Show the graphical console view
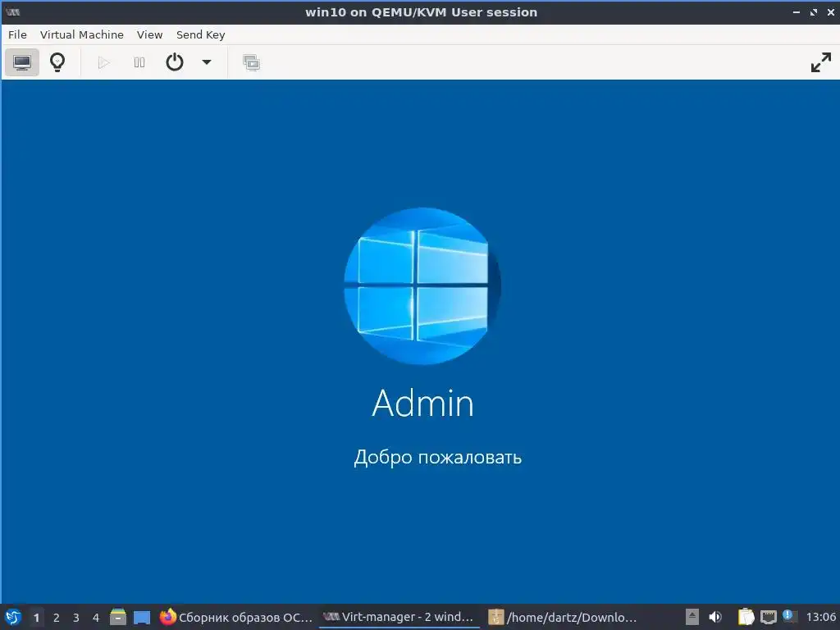840x630 pixels. tap(22, 62)
